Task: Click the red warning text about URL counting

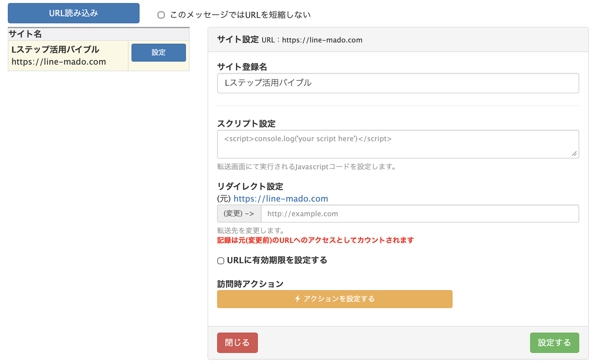Action: 314,240
